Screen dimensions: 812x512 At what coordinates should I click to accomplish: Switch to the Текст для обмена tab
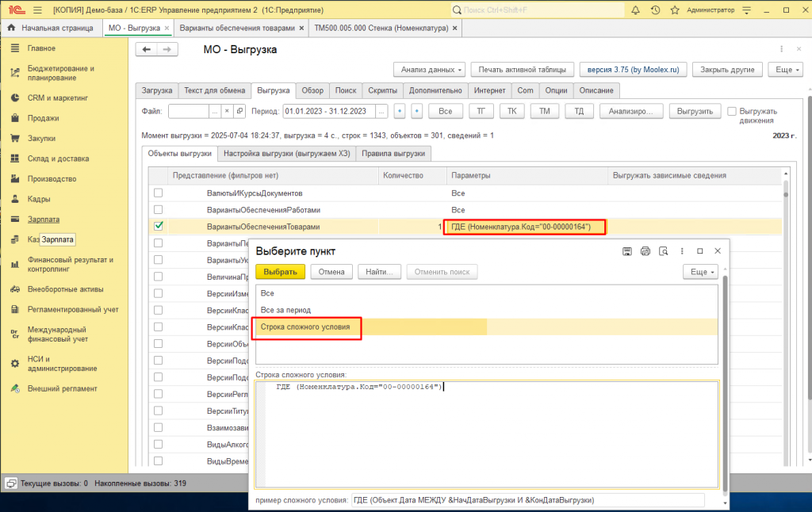click(215, 90)
